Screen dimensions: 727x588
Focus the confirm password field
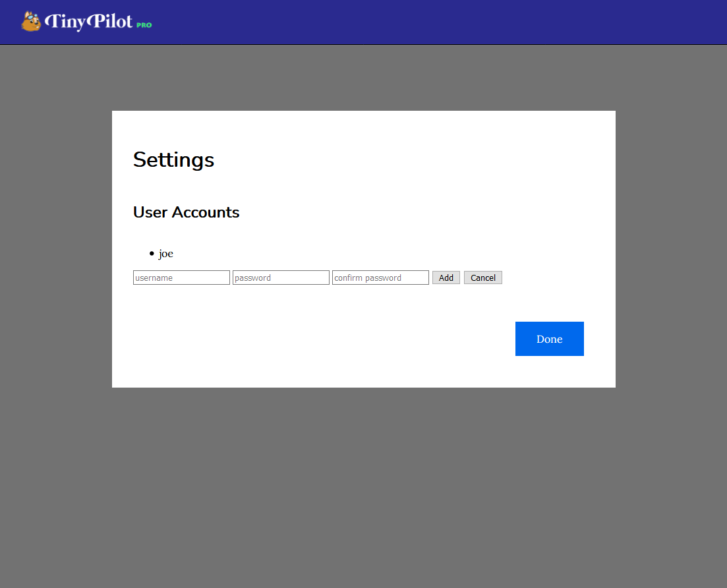(x=381, y=278)
